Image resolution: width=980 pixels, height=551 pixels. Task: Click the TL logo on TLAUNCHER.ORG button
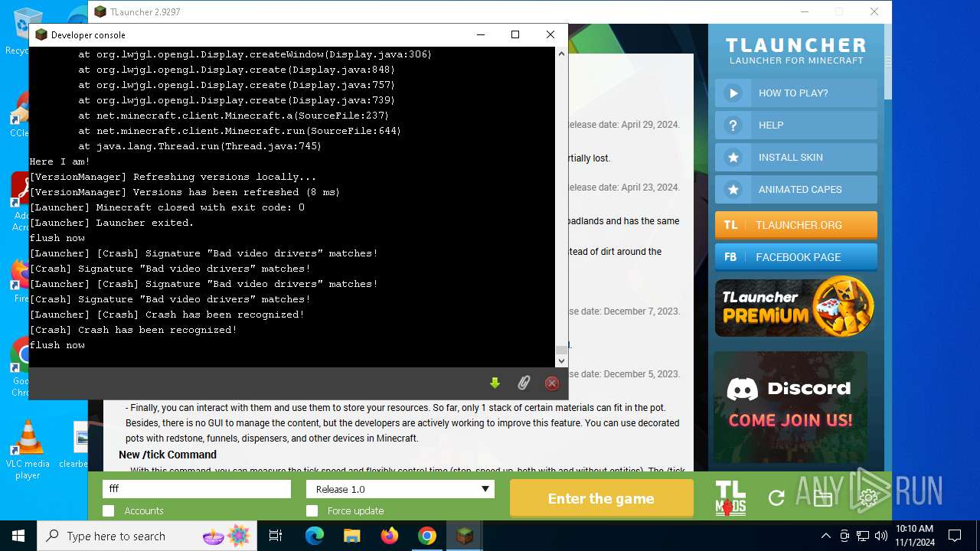tap(730, 225)
